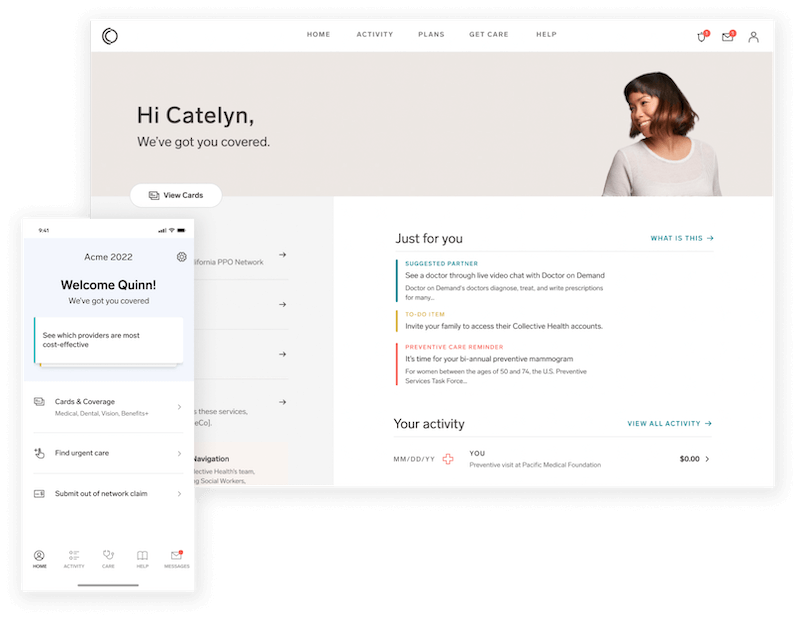The width and height of the screenshot is (800, 619).
Task: Expand the Cards & Coverage row chevron
Action: (179, 407)
